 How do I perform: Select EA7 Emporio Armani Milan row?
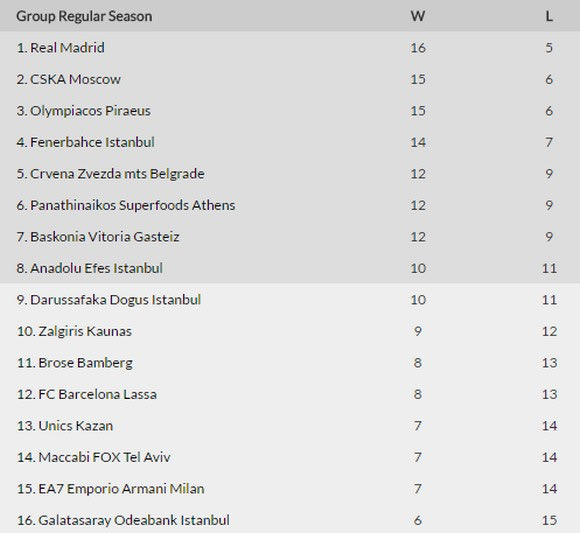pyautogui.click(x=290, y=489)
